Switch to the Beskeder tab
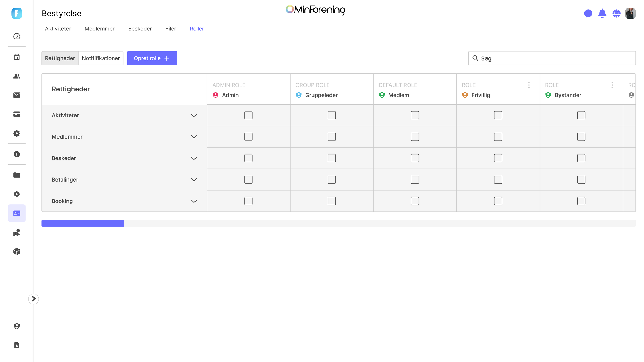This screenshot has height=362, width=644. [x=140, y=29]
